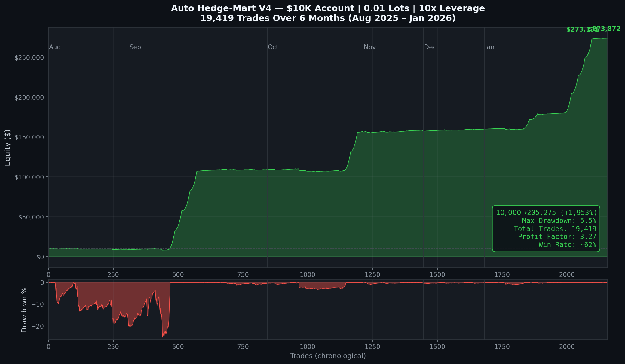Click the Dec month marker label
This screenshot has width=625, height=364.
430,47
